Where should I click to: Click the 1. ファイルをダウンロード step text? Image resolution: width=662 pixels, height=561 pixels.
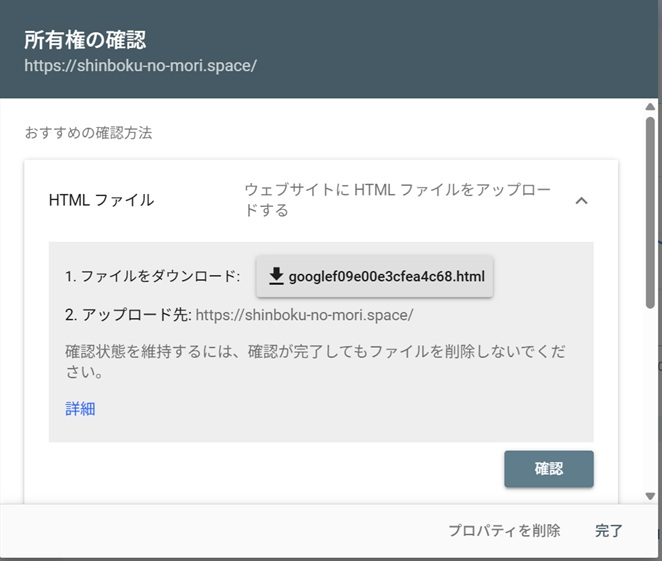point(152,276)
